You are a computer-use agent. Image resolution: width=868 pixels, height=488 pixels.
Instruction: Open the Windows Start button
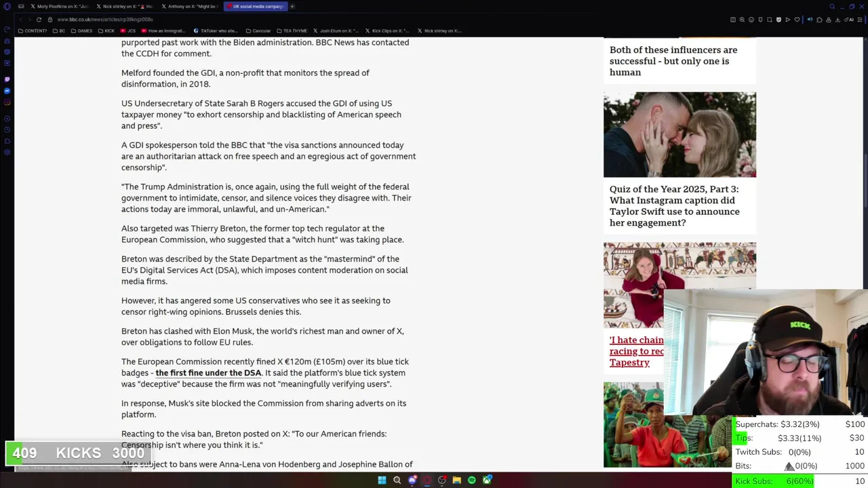382,480
